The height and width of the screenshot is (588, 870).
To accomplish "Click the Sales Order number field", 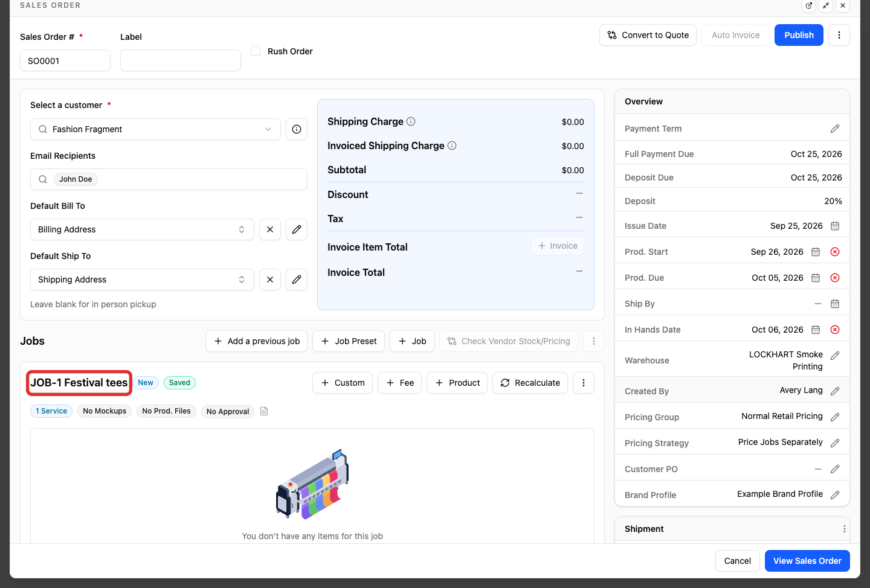I will (x=65, y=60).
